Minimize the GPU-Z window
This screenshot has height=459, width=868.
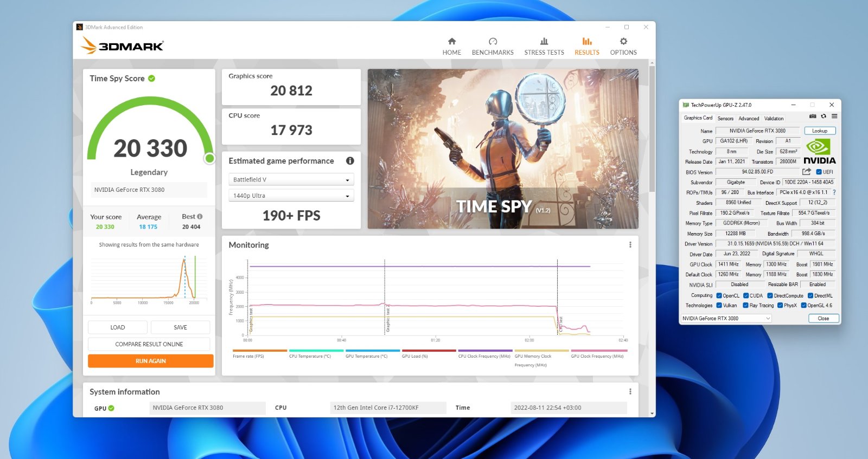click(793, 105)
